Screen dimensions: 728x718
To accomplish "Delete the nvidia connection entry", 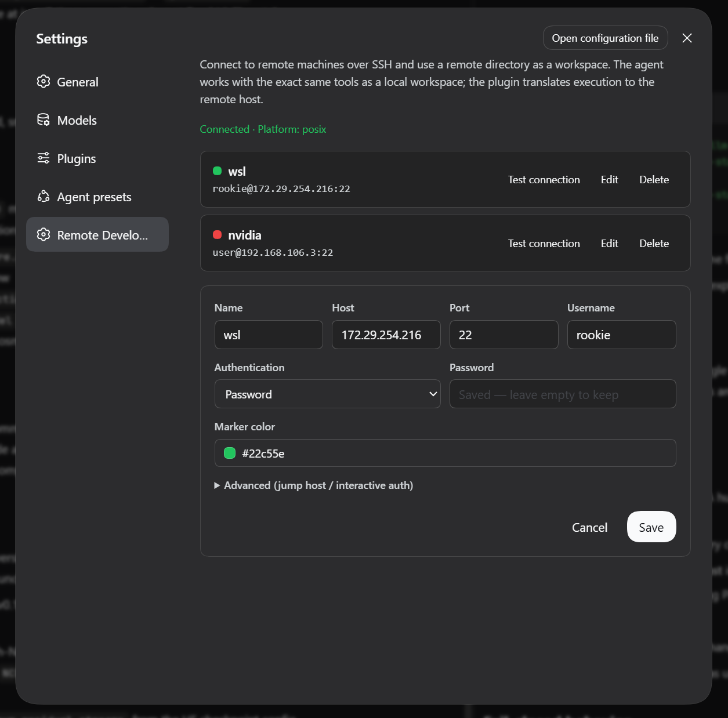I will [x=654, y=244].
